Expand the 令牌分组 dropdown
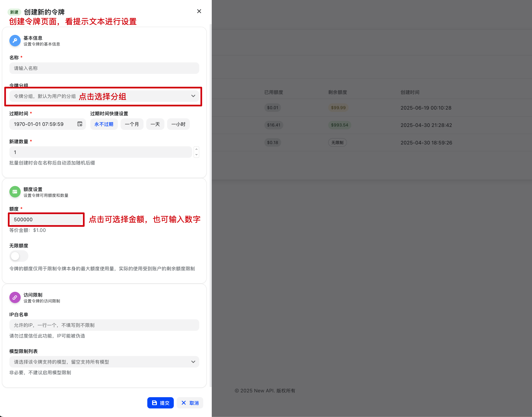 (193, 96)
